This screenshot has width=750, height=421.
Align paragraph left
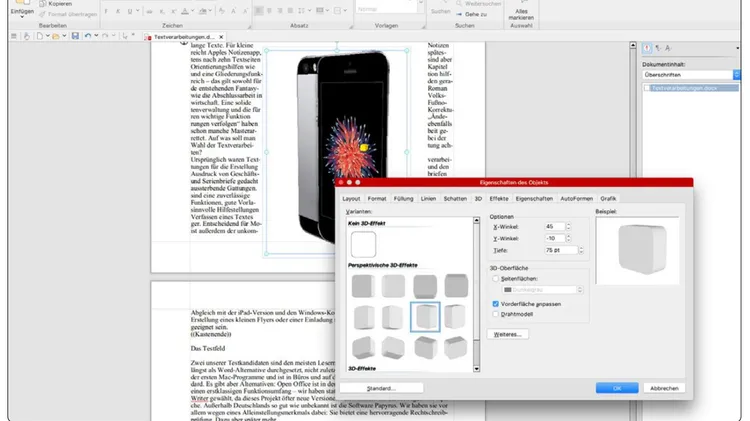tap(259, 11)
